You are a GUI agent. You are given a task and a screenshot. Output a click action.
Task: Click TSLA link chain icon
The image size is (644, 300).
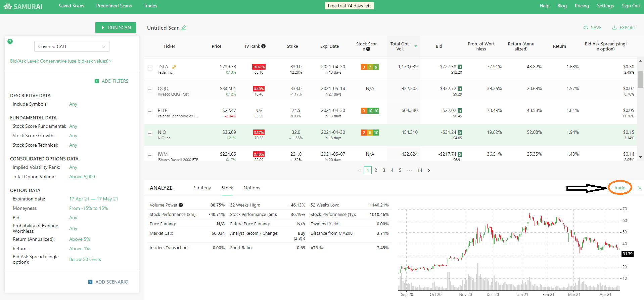174,67
